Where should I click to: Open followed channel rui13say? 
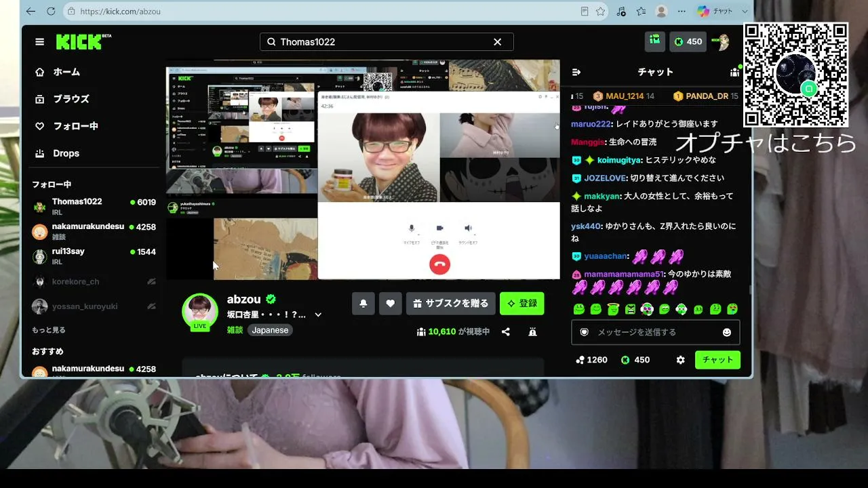pos(94,256)
